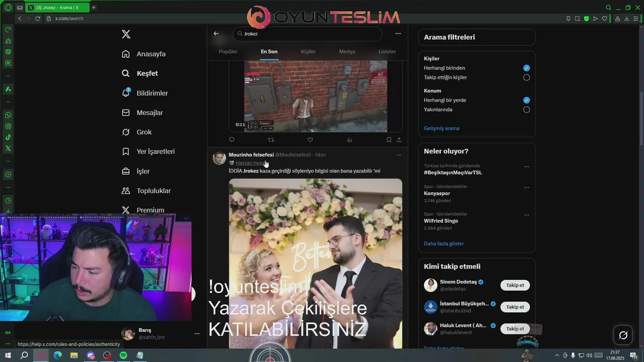Open Gelişmiş arama link
This screenshot has height=362, width=644.
point(442,128)
